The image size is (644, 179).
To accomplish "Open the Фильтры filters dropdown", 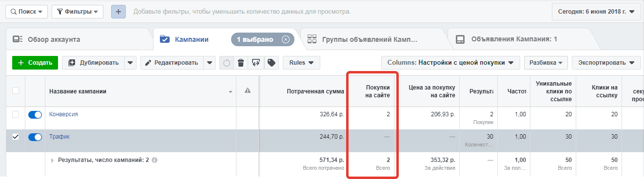I will 77,12.
